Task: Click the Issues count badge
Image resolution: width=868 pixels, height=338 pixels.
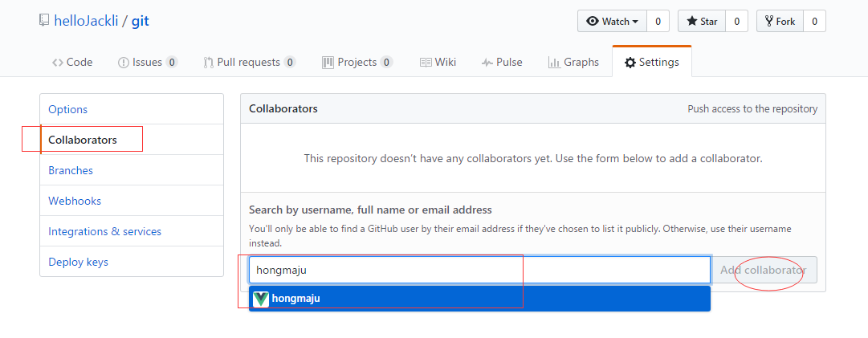Action: [x=172, y=62]
